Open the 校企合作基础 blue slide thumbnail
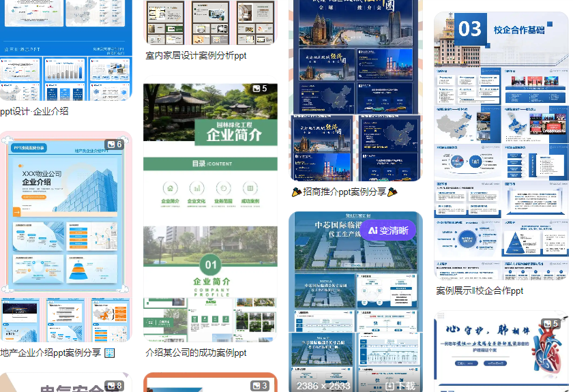Viewport: 573px width, 392px height. tap(501, 143)
